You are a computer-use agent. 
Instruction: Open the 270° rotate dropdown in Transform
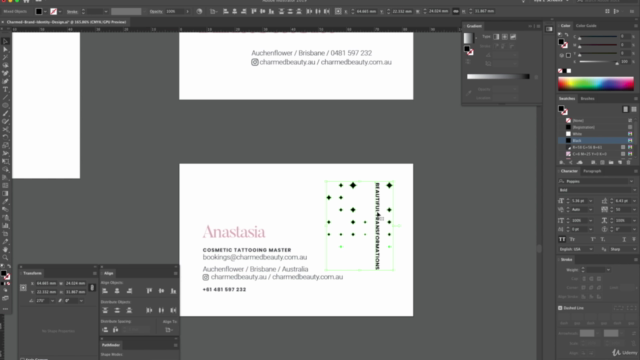(x=52, y=301)
